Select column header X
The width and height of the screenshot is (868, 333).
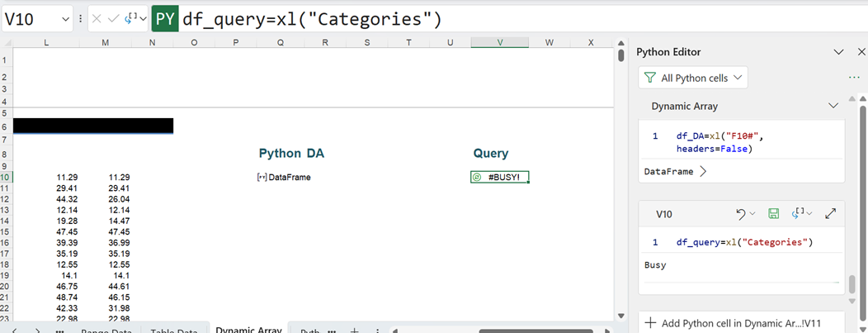pyautogui.click(x=592, y=43)
